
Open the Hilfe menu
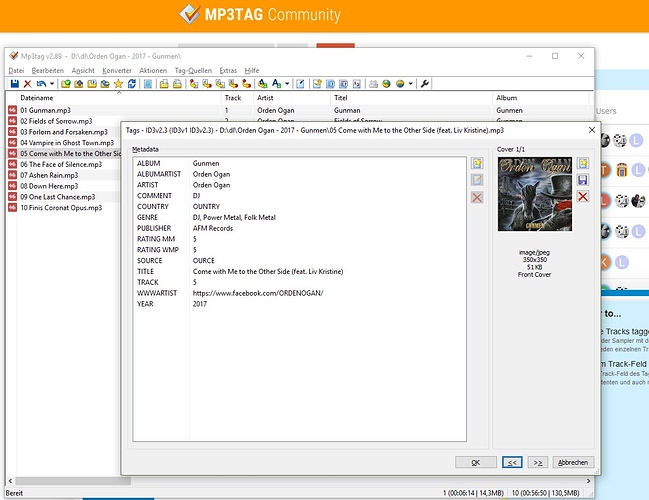[252, 71]
